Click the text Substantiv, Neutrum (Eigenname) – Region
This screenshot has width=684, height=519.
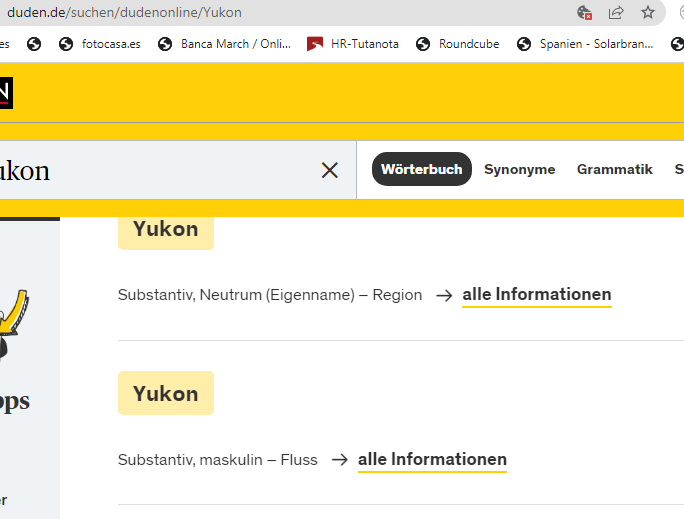(x=270, y=295)
